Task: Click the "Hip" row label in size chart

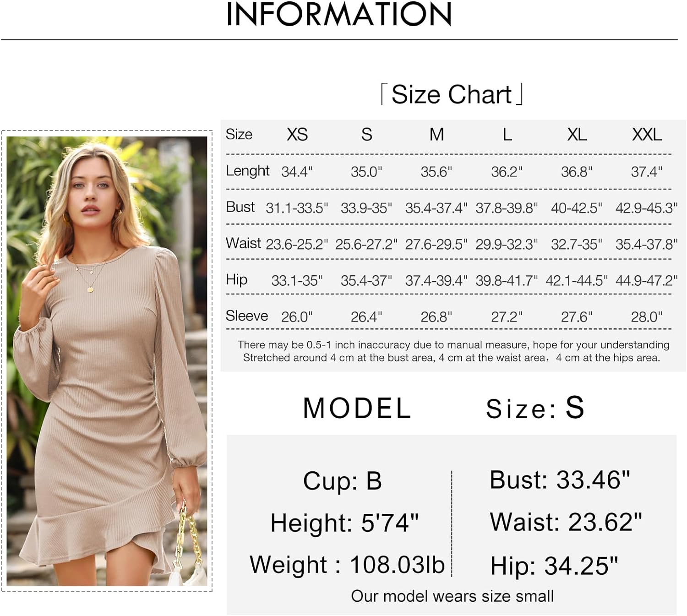Action: coord(236,279)
